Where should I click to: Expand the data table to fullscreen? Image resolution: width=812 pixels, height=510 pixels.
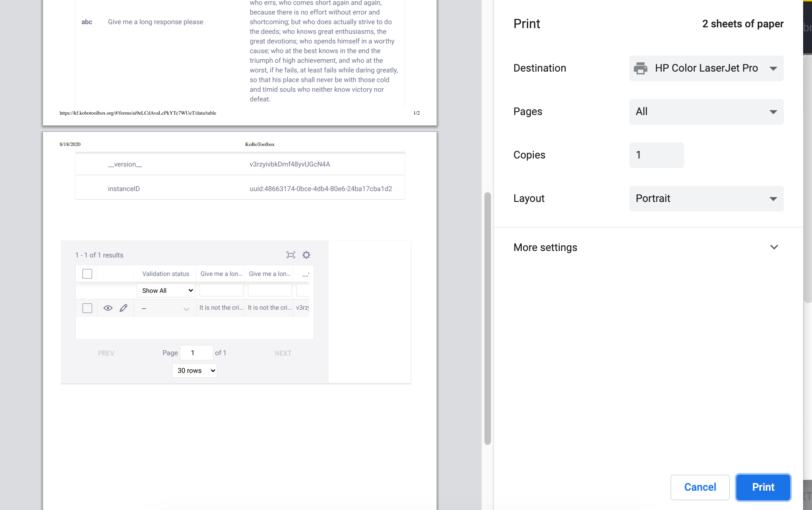click(x=291, y=255)
